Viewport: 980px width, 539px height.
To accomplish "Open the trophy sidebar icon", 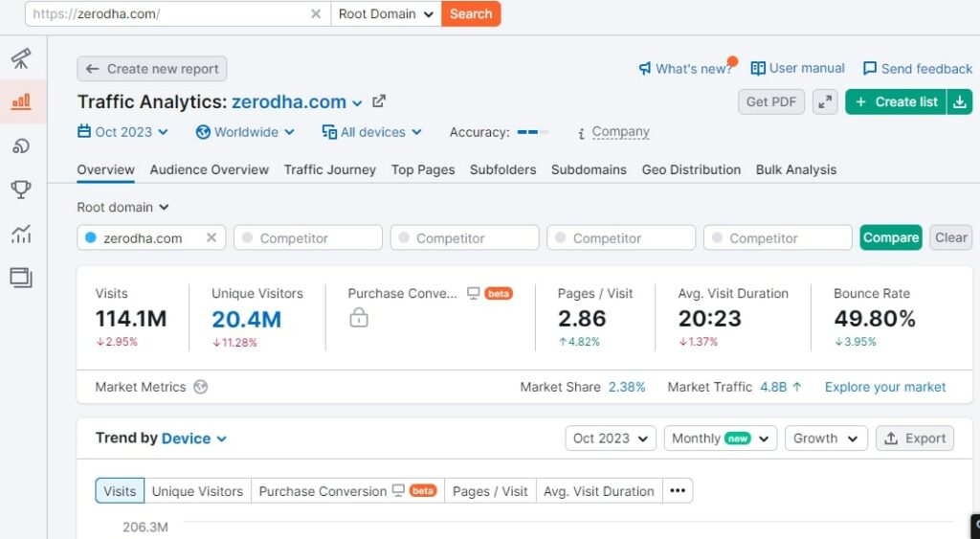I will [21, 190].
